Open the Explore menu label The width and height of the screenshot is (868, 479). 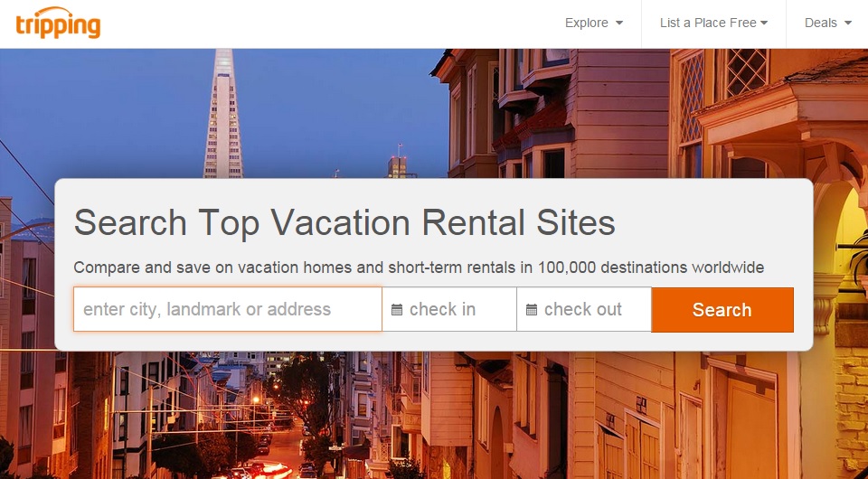coord(586,23)
